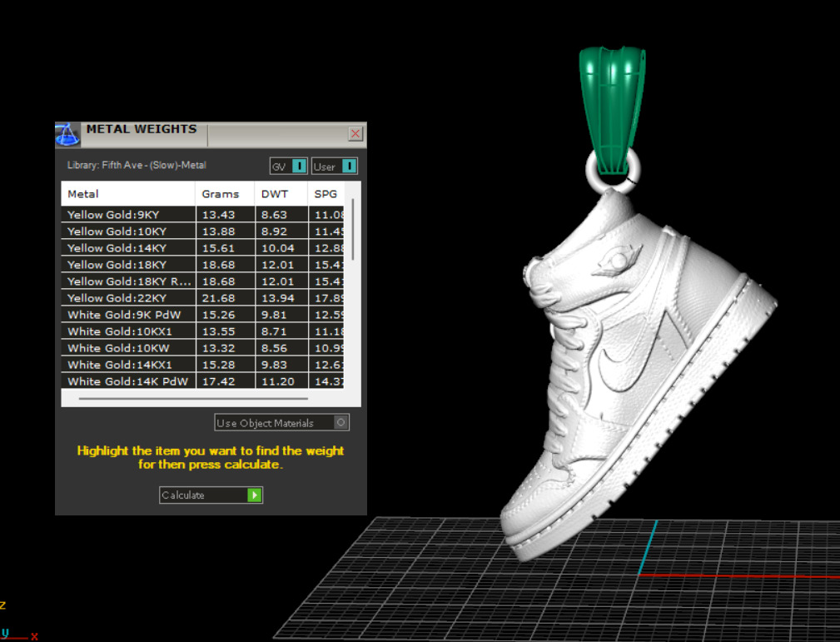The width and height of the screenshot is (840, 642).
Task: Sort by DWT column header
Action: coord(281,194)
